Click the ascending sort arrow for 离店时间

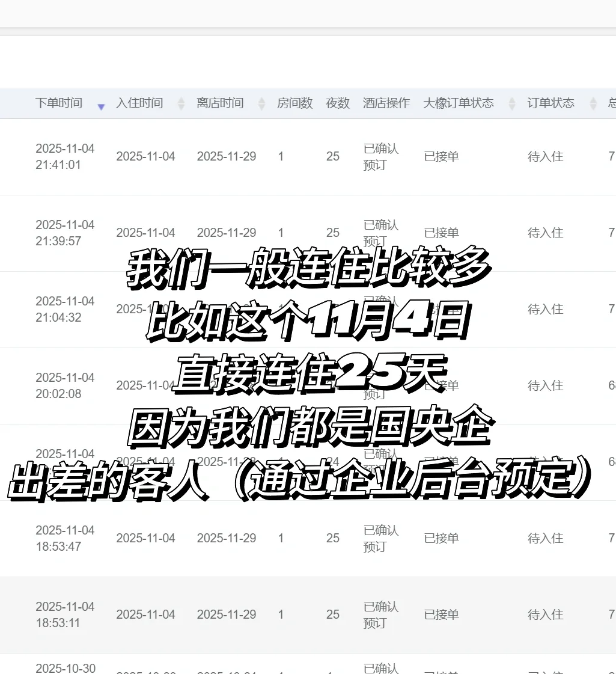coord(261,100)
